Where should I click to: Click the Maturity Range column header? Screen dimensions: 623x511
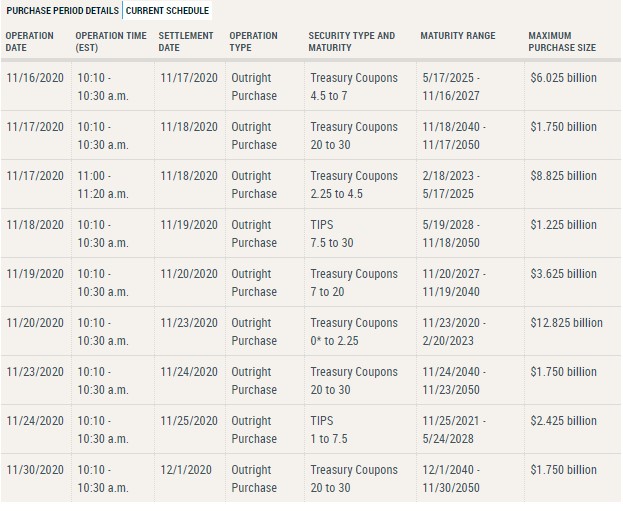click(x=457, y=36)
